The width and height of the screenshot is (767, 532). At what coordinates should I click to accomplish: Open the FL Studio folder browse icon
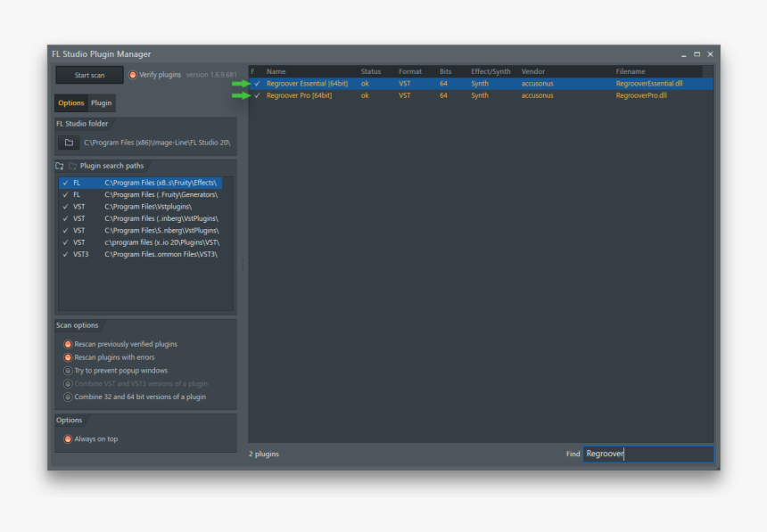(67, 142)
